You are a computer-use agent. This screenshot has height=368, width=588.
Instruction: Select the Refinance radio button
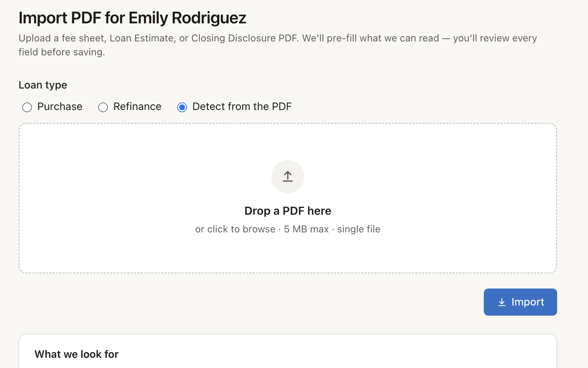coord(103,107)
